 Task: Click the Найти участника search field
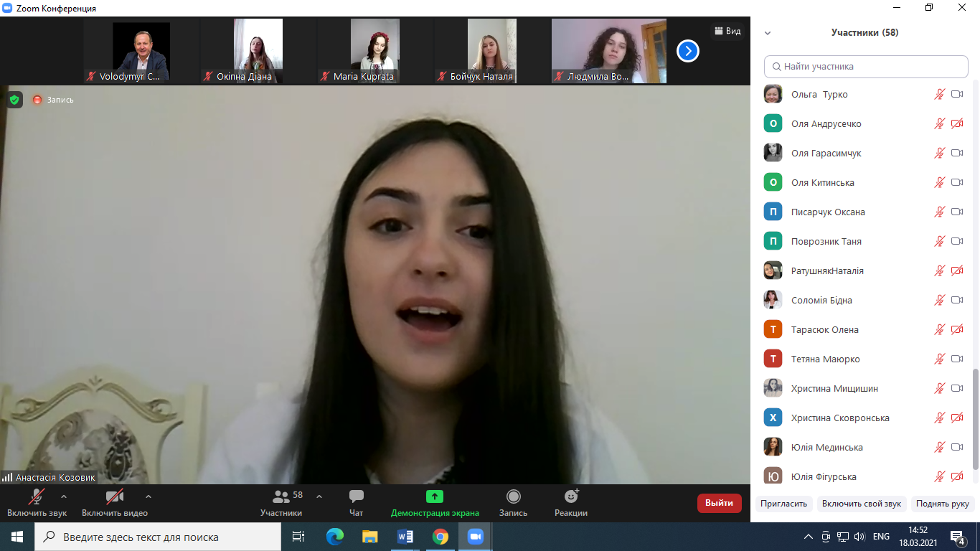pos(866,67)
